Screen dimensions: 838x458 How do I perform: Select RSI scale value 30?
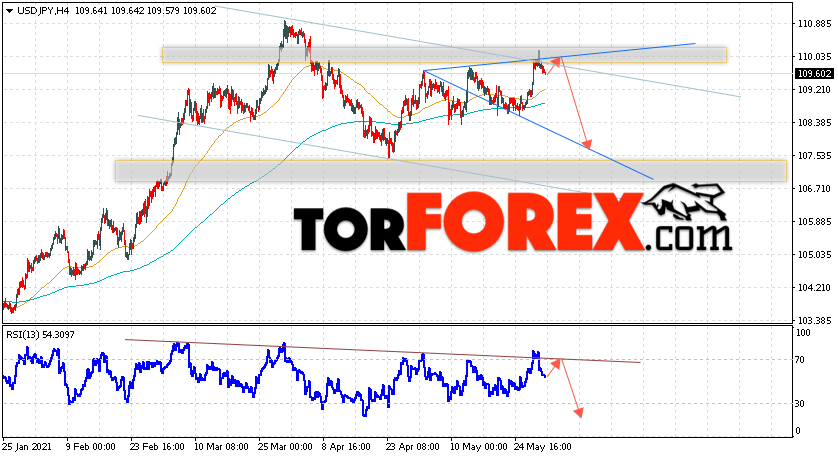(800, 404)
